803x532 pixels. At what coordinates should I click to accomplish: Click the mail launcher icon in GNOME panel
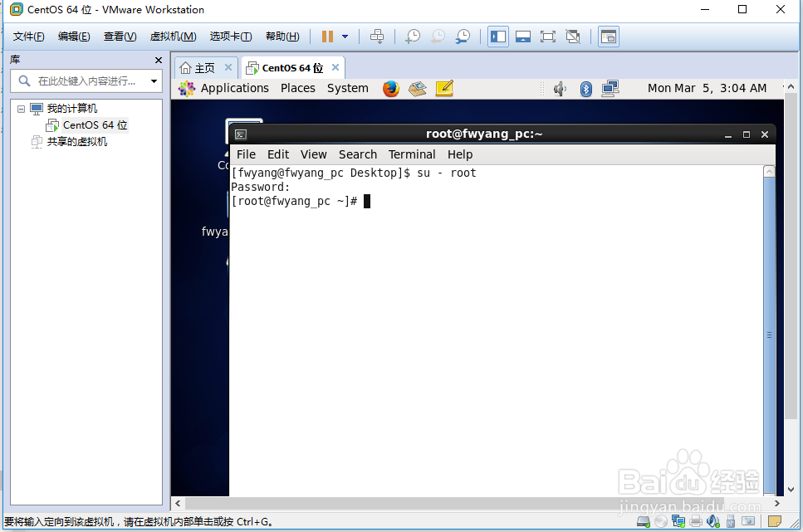tap(418, 89)
